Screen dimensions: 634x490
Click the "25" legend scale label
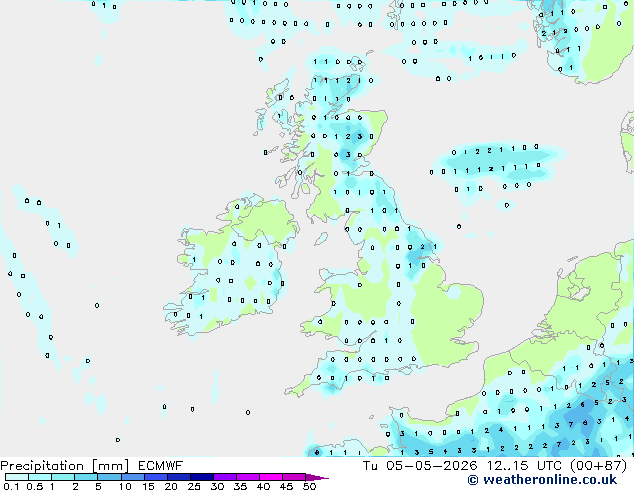194,486
